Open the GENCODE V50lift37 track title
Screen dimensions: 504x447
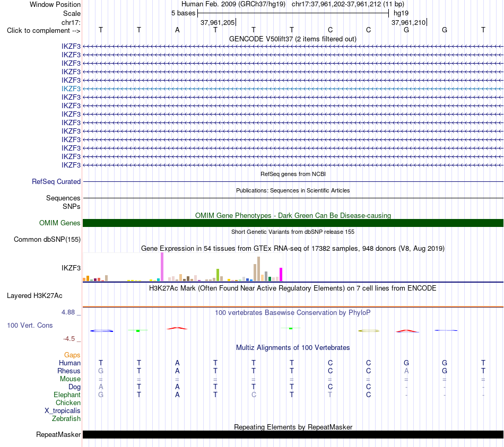[292, 39]
